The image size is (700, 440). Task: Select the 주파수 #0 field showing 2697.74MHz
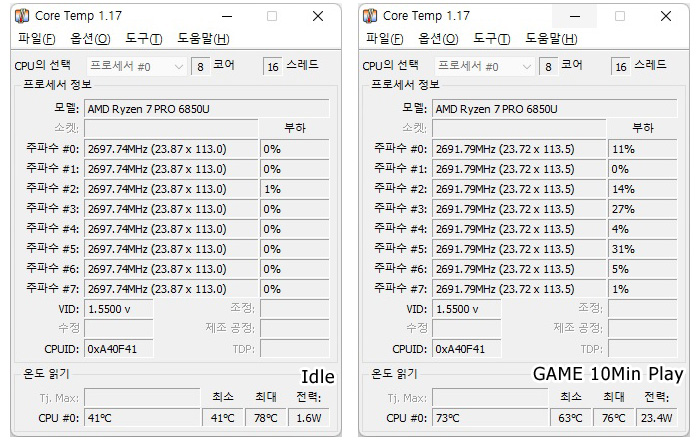pyautogui.click(x=171, y=149)
